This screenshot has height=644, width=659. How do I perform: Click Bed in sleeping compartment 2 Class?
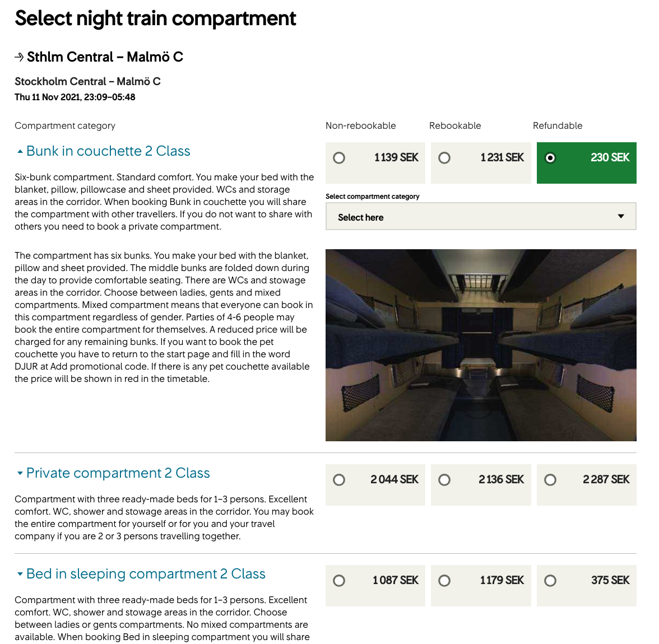(146, 574)
